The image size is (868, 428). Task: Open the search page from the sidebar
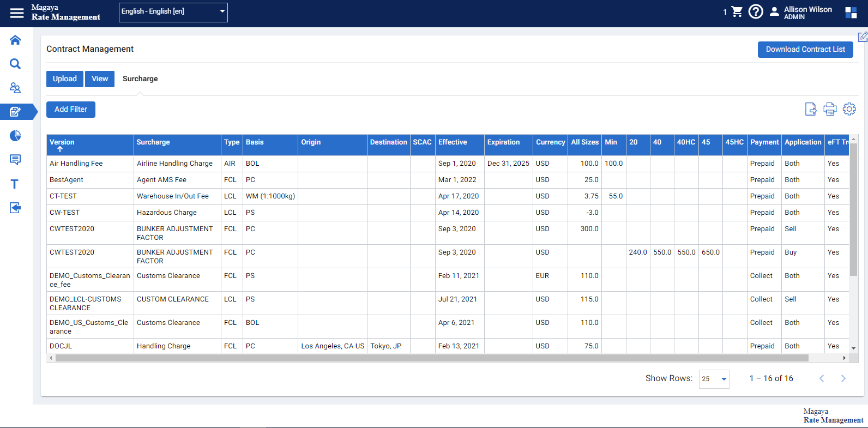pyautogui.click(x=15, y=64)
